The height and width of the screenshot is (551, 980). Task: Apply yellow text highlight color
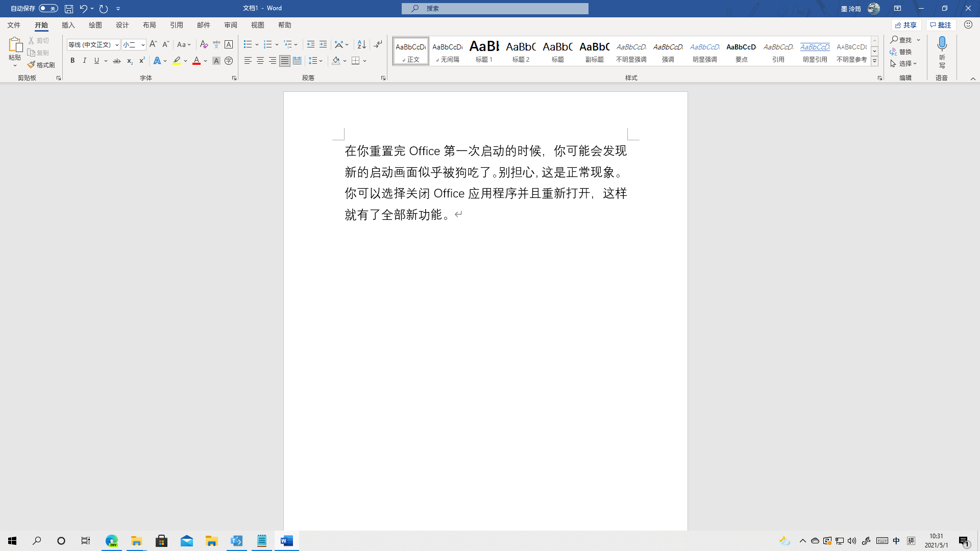[x=177, y=61]
